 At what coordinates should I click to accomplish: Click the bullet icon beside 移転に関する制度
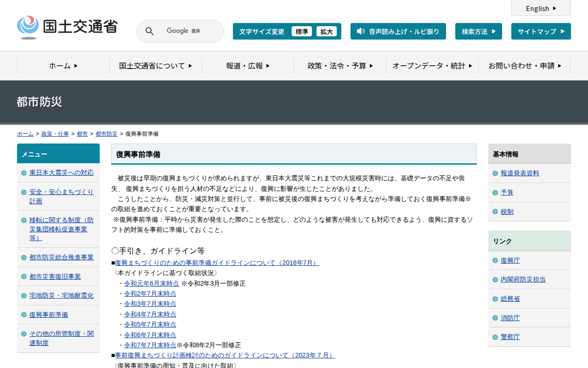pyautogui.click(x=24, y=220)
